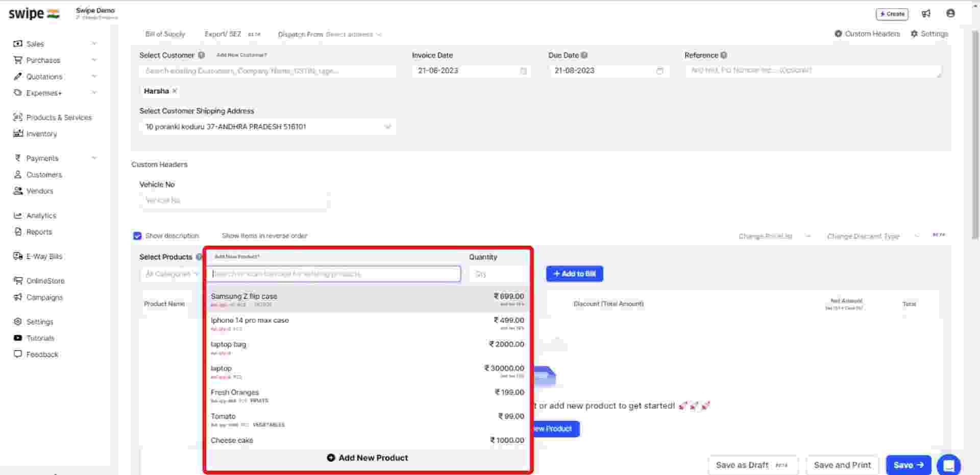980x475 pixels.
Task: Click Add New Product in dropdown footer
Action: pos(367,458)
